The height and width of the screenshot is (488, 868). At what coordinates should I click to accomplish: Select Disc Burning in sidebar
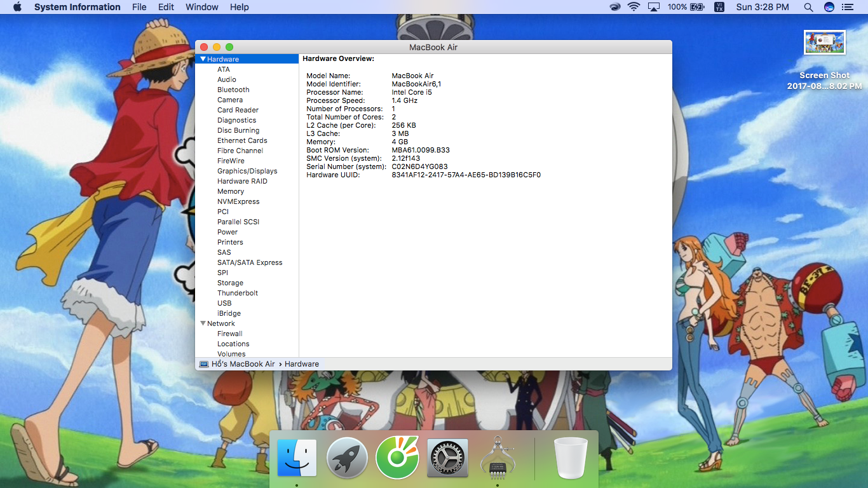tap(238, 130)
